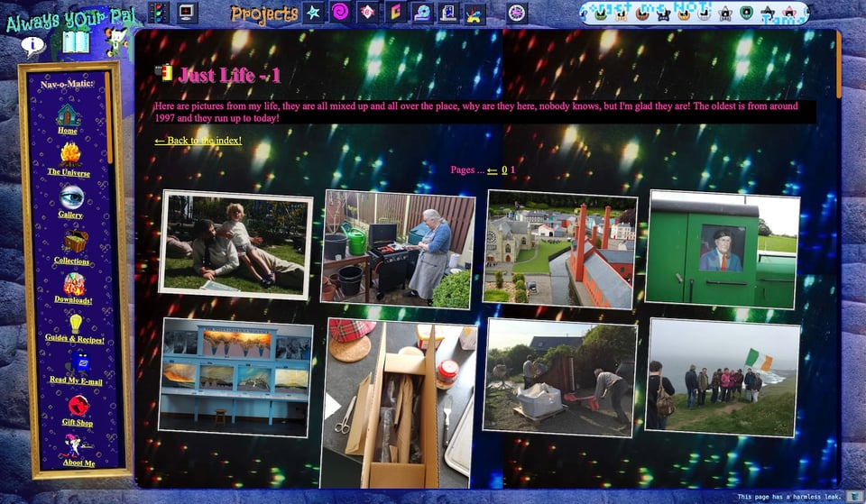Click the campfire icon for The Universe
This screenshot has height=504, width=866.
(x=70, y=154)
